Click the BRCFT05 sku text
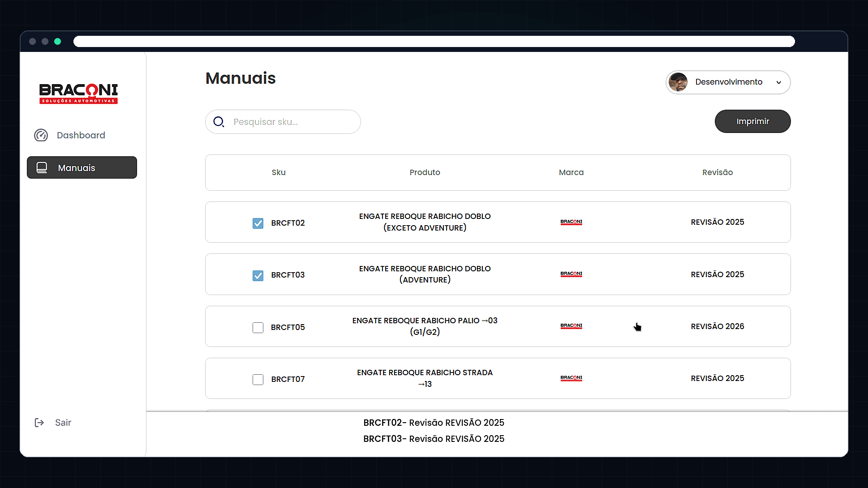Image resolution: width=868 pixels, height=488 pixels. (x=288, y=327)
